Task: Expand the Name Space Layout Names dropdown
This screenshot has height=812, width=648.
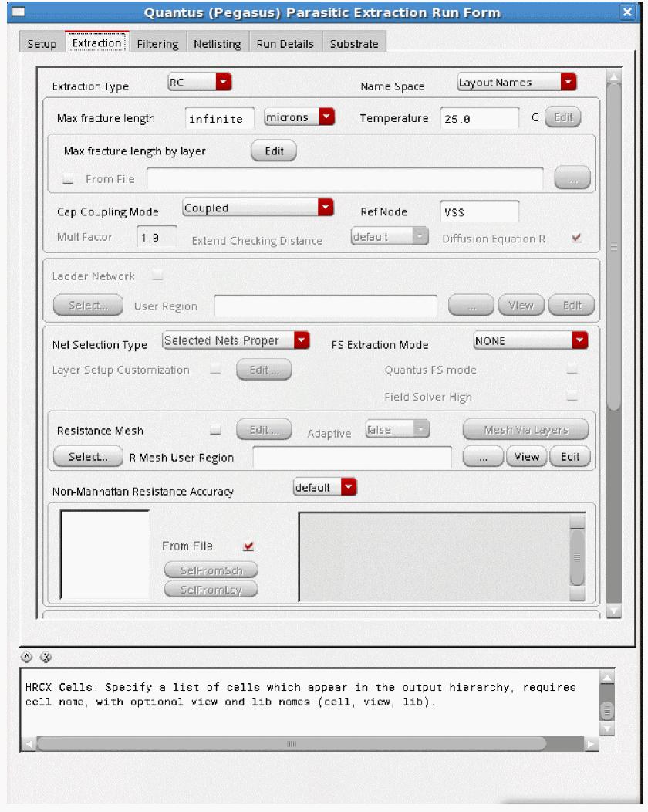Action: point(517,82)
